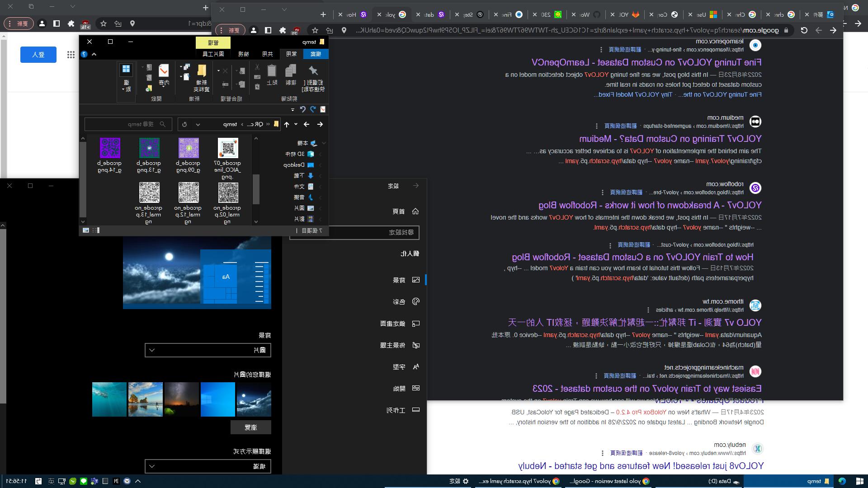Image resolution: width=868 pixels, height=488 pixels.
Task: Click the Paste icon in Explorer ribbon
Action: pyautogui.click(x=272, y=75)
